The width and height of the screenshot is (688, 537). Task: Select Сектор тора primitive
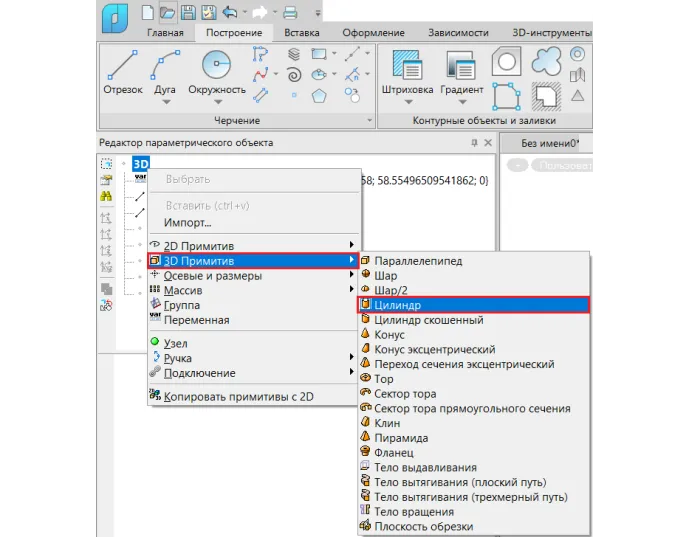(x=474, y=394)
